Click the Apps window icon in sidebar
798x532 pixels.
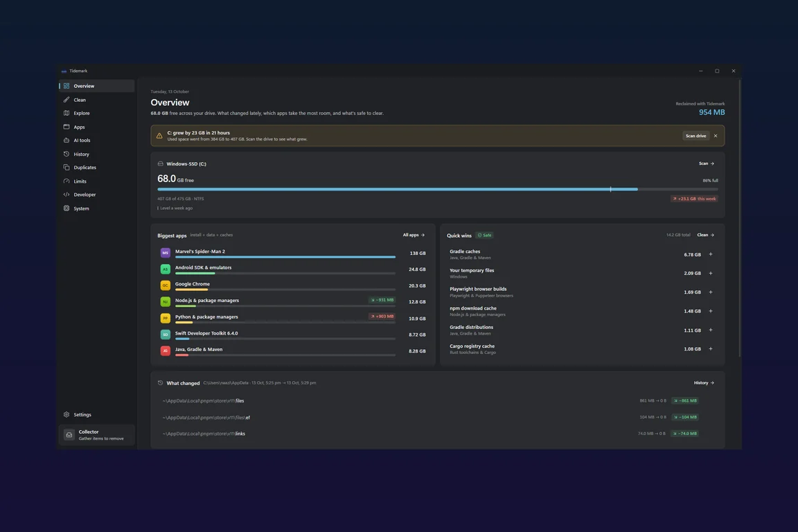tap(66, 127)
